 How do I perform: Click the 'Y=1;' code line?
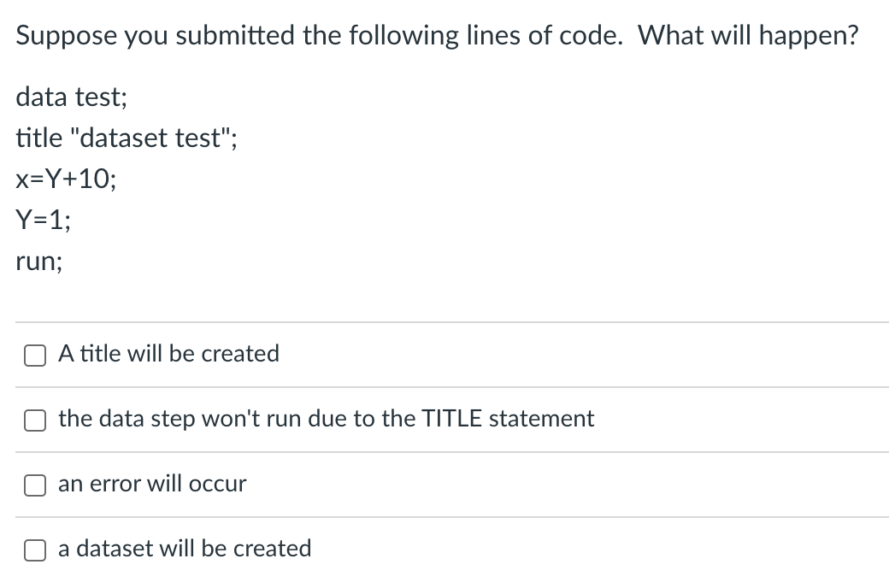[x=44, y=220]
